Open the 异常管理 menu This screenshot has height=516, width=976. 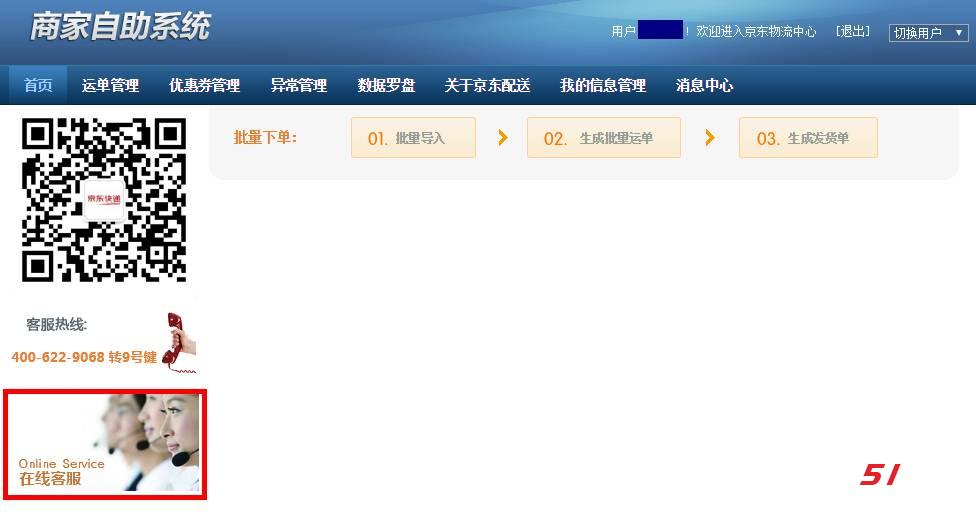click(299, 86)
